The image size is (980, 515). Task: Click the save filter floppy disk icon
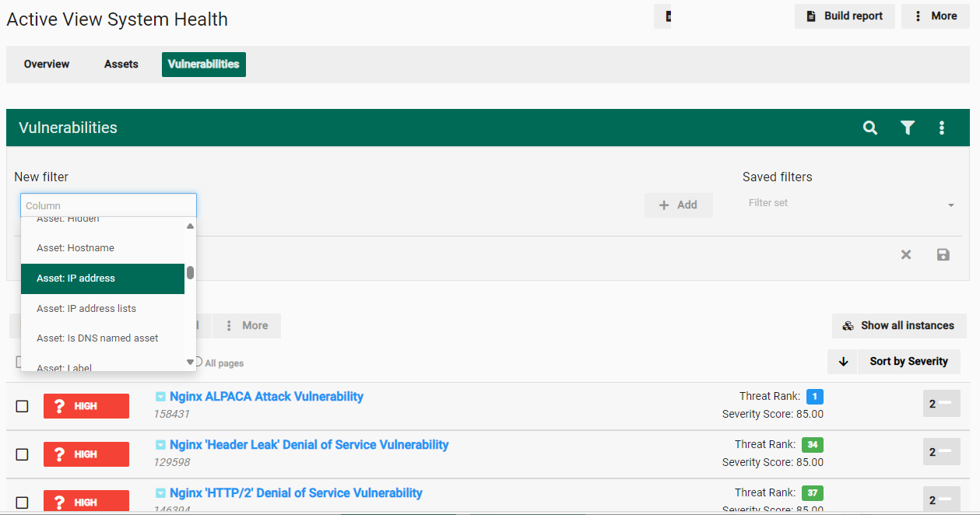coord(943,254)
